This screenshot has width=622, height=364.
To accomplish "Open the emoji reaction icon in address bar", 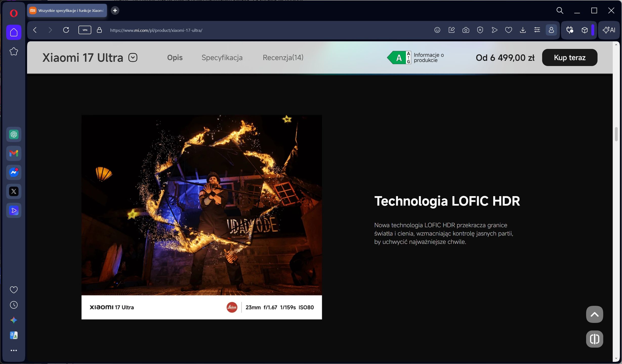I will tap(437, 30).
